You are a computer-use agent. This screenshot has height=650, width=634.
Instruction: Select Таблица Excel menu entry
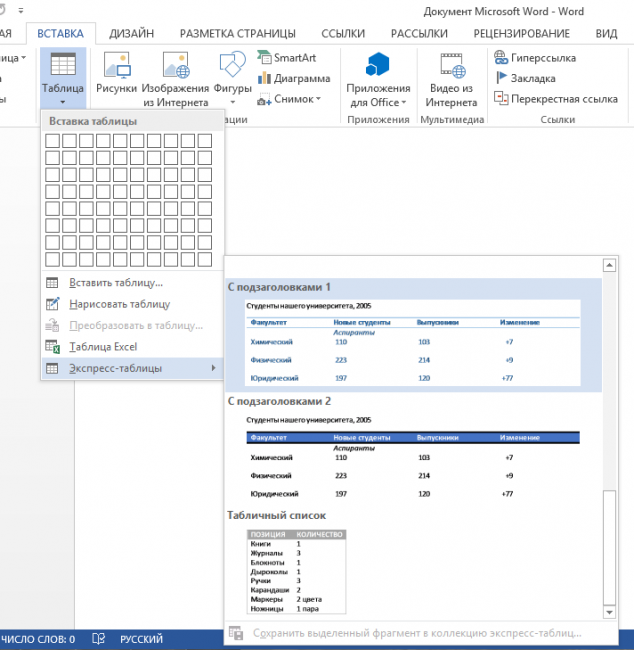click(103, 347)
